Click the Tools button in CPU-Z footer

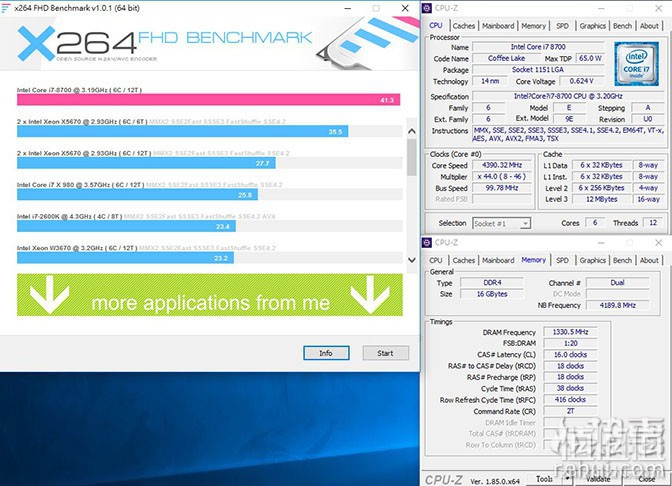coord(544,479)
